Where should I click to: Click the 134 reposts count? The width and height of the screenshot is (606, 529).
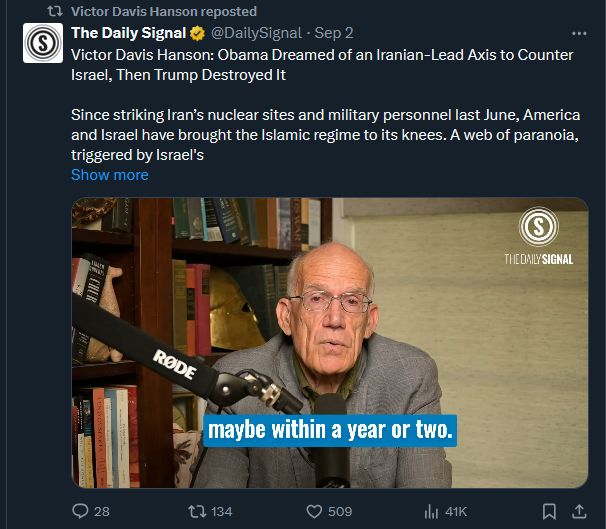pyautogui.click(x=221, y=511)
